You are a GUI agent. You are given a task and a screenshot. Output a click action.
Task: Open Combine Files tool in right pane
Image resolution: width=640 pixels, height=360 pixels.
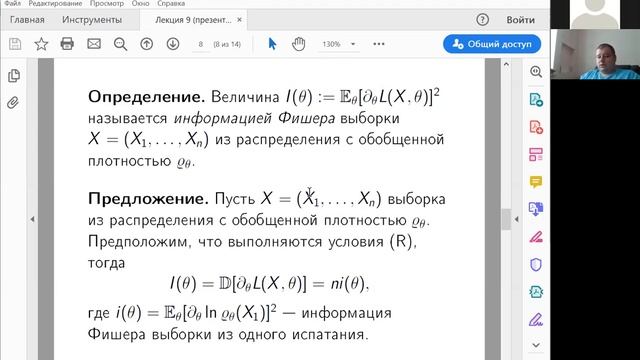[536, 209]
